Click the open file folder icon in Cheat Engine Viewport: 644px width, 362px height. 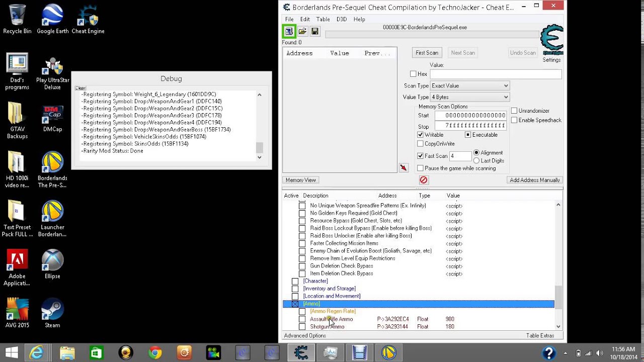pyautogui.click(x=302, y=31)
